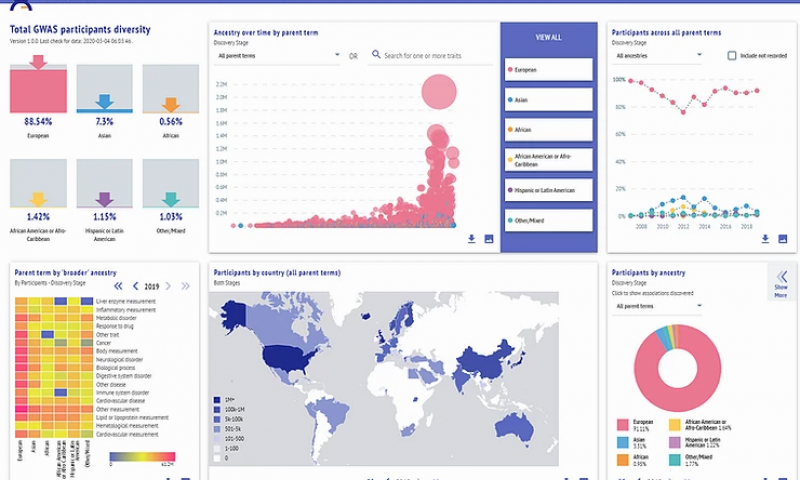
Task: Click the 100k-1M map legend swatch
Action: [217, 410]
